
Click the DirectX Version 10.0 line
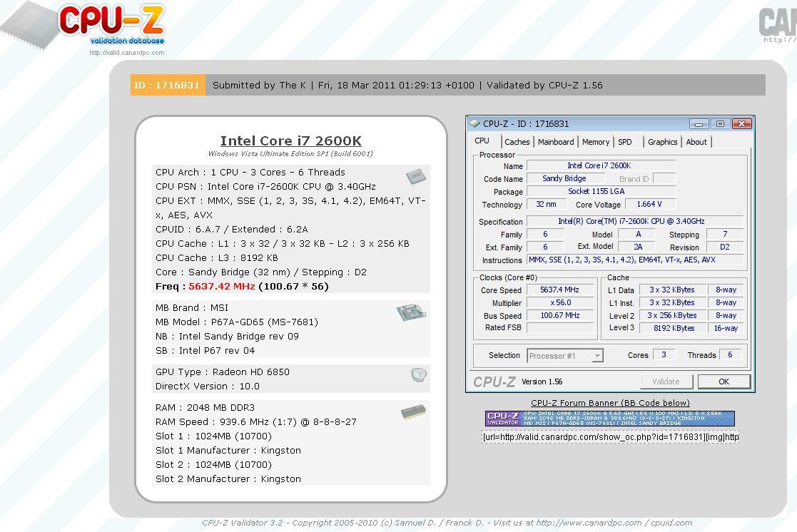pos(208,387)
